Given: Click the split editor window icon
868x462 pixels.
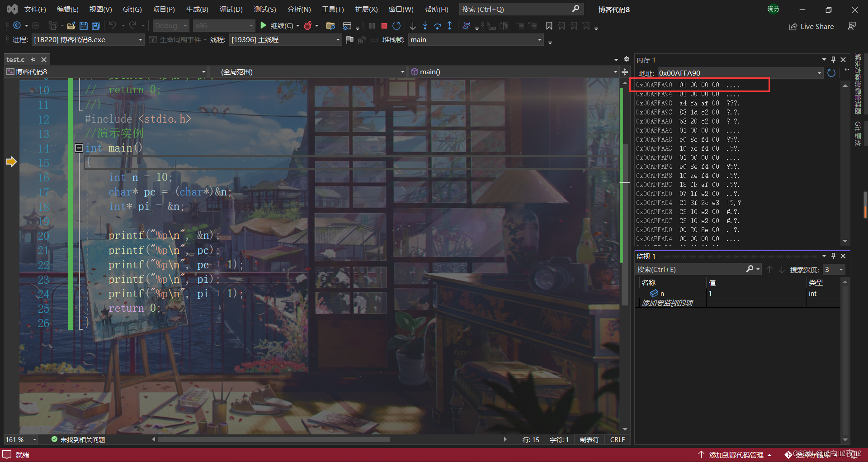Looking at the screenshot, I should pos(625,72).
